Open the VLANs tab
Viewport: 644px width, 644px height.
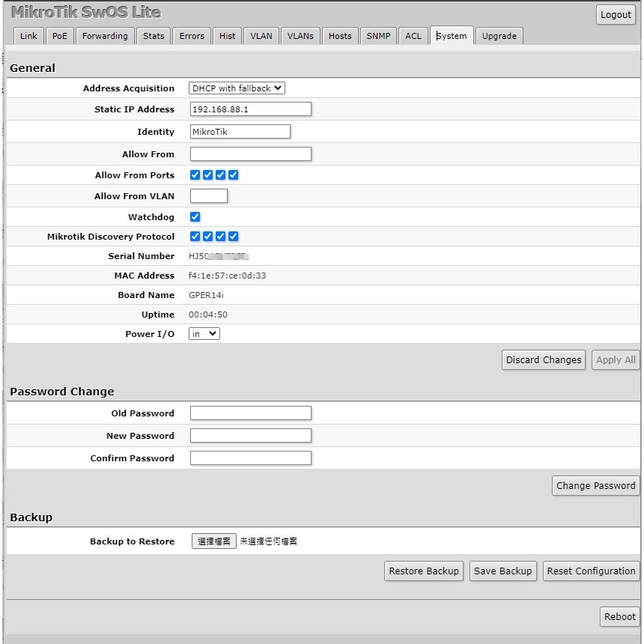click(300, 36)
